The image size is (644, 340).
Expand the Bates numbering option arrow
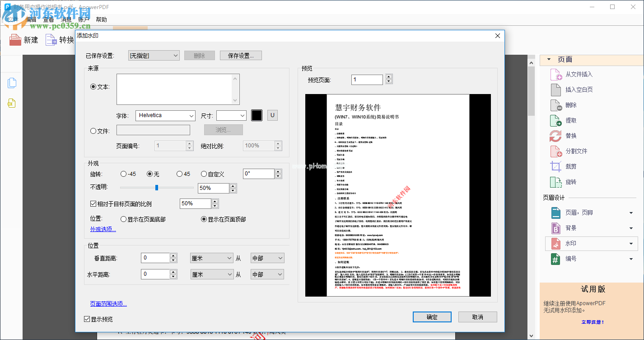(x=631, y=259)
